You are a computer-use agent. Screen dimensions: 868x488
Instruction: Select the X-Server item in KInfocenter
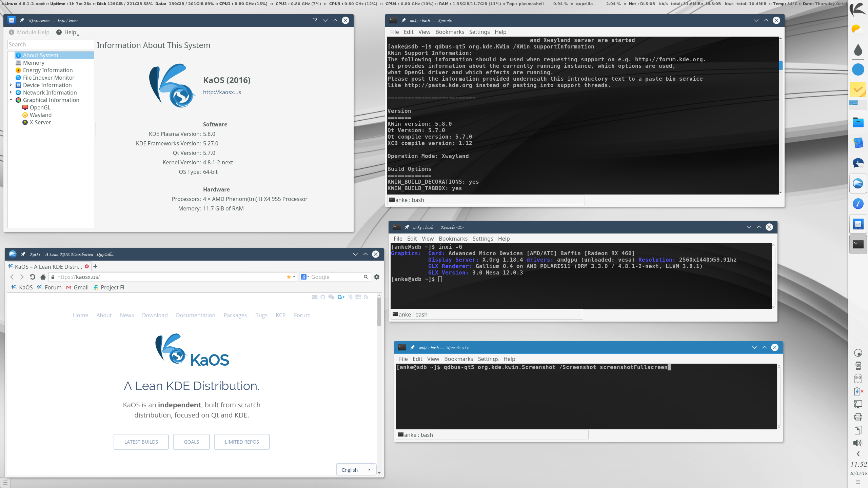40,122
